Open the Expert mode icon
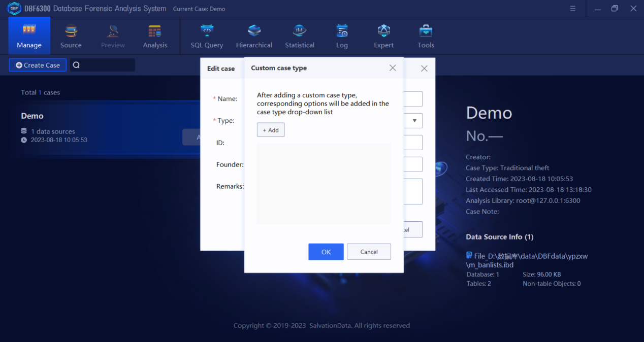 pyautogui.click(x=383, y=31)
